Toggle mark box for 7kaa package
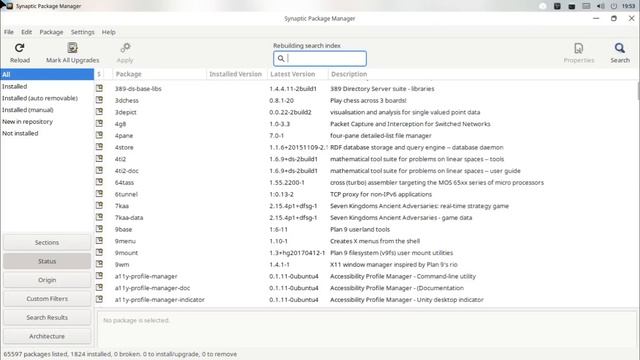The image size is (640, 360). [99, 205]
